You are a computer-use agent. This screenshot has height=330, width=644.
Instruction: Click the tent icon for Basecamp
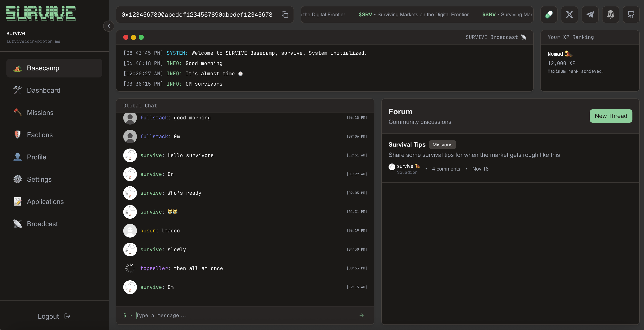pos(18,68)
